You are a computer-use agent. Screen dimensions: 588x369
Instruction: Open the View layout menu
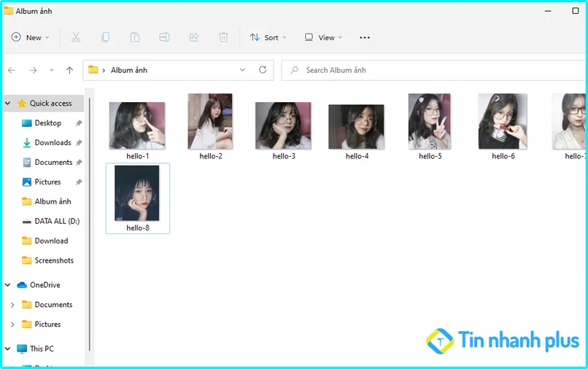[323, 37]
